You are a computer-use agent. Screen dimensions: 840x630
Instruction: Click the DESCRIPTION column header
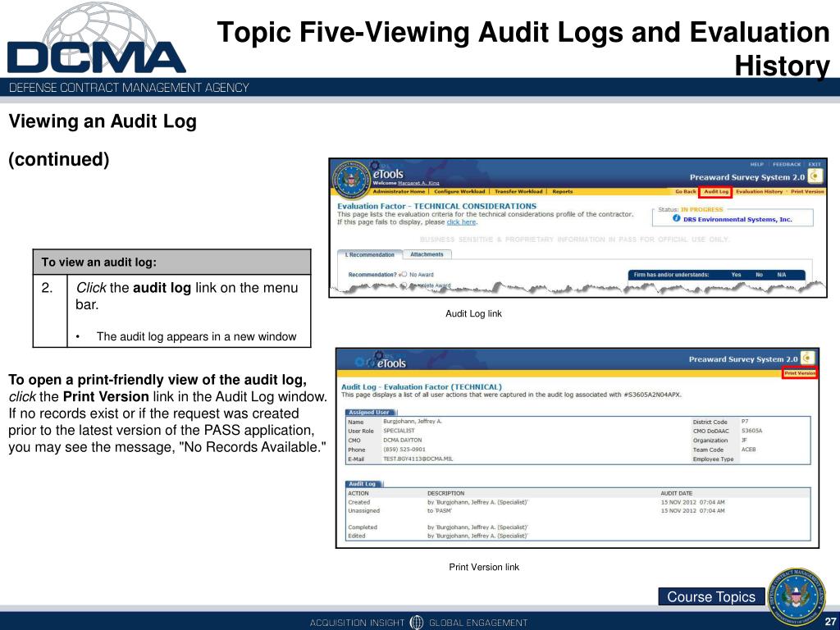point(445,493)
